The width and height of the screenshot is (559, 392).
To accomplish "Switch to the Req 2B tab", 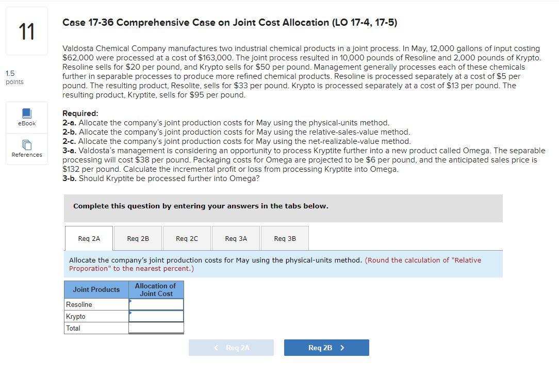I will click(x=138, y=238).
